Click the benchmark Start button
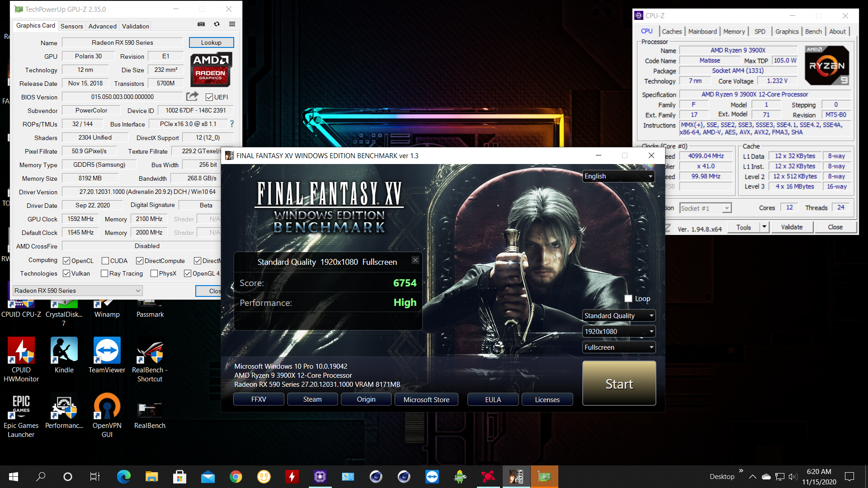Viewport: 868px width, 488px height. (x=619, y=384)
